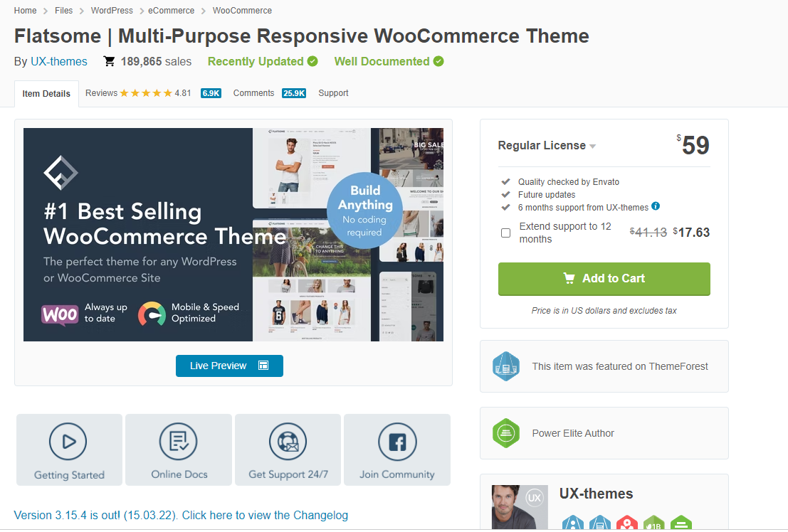788x532 pixels.
Task: Switch to the Reviews tab
Action: click(101, 93)
